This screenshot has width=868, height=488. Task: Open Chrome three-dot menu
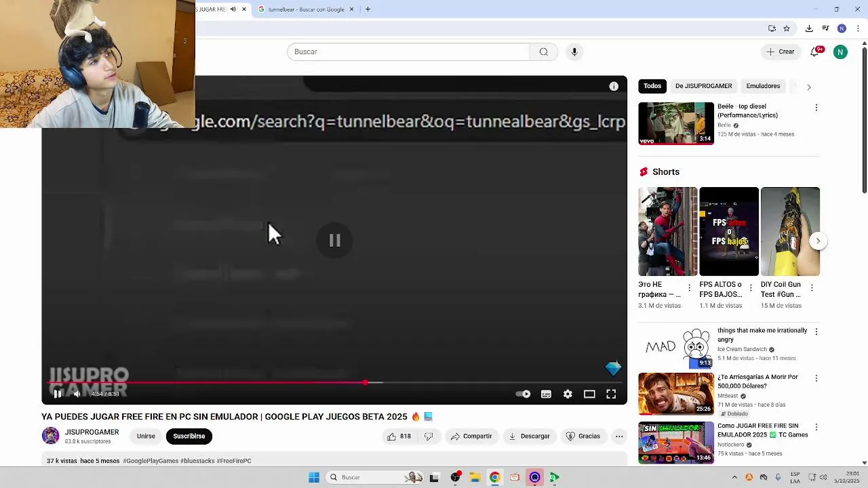[858, 28]
